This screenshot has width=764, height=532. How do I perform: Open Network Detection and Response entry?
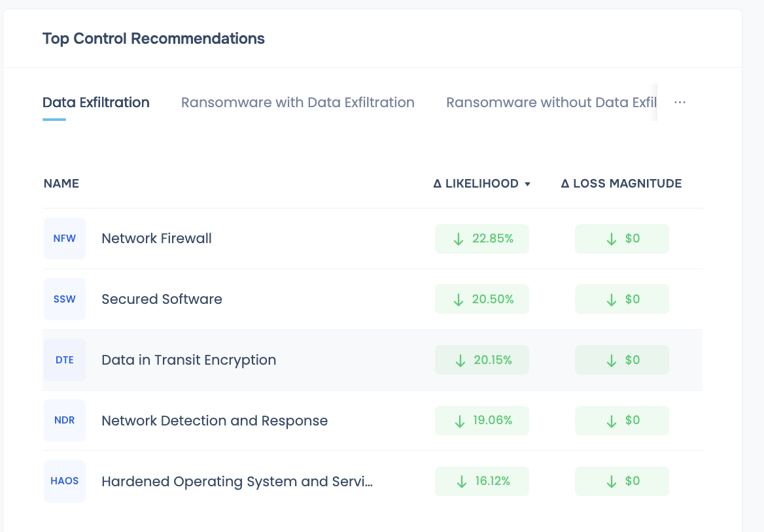coord(215,420)
